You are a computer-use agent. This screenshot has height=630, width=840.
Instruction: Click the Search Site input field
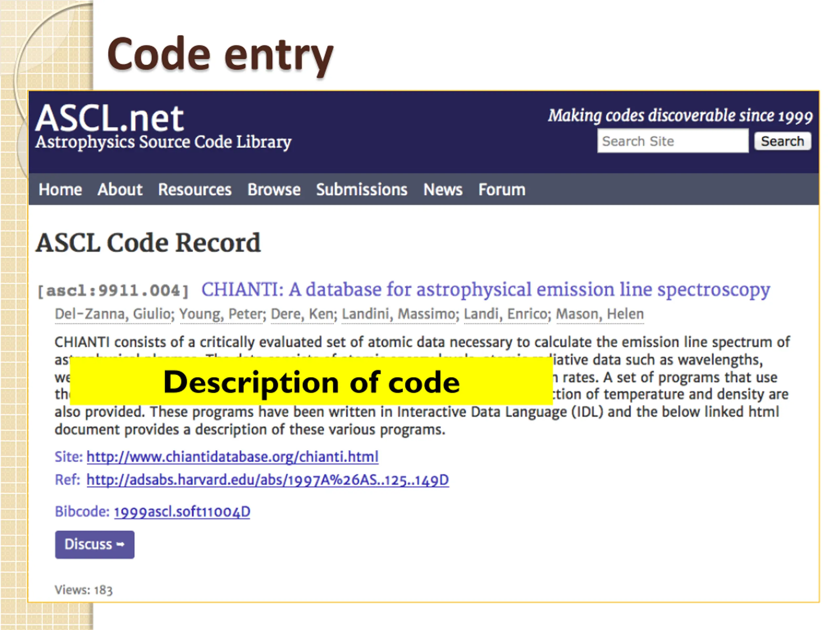pos(673,141)
